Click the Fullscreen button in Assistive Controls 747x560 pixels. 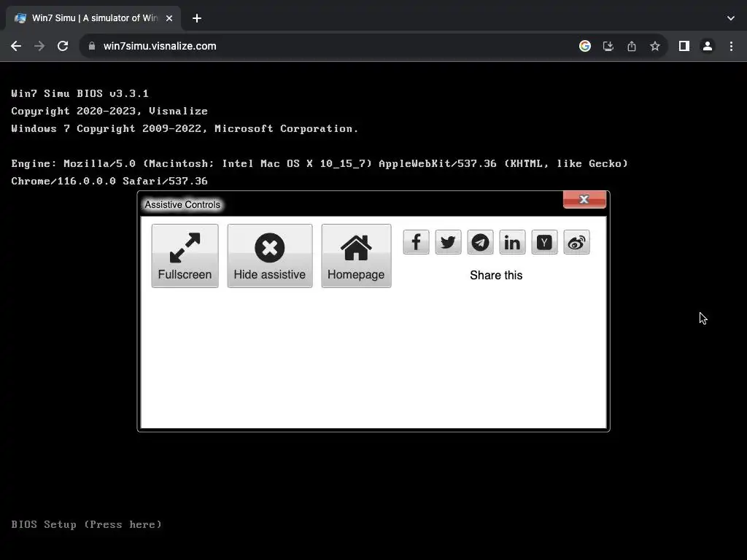(185, 256)
